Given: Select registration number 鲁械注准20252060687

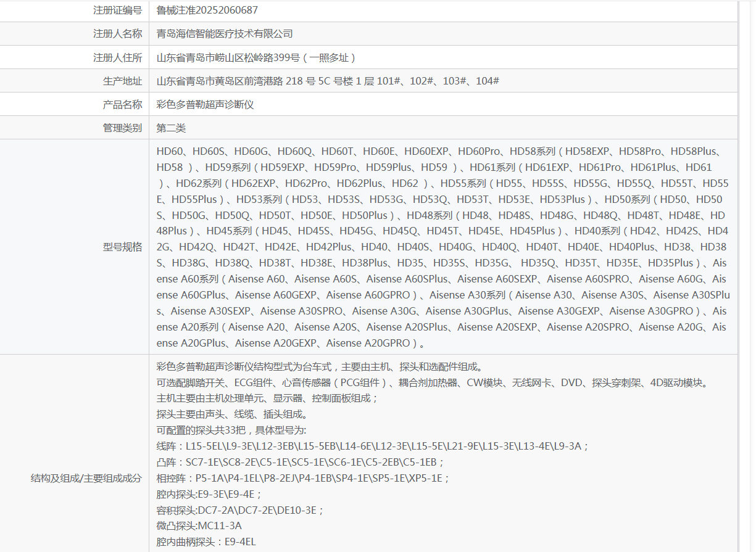Looking at the screenshot, I should [x=207, y=10].
